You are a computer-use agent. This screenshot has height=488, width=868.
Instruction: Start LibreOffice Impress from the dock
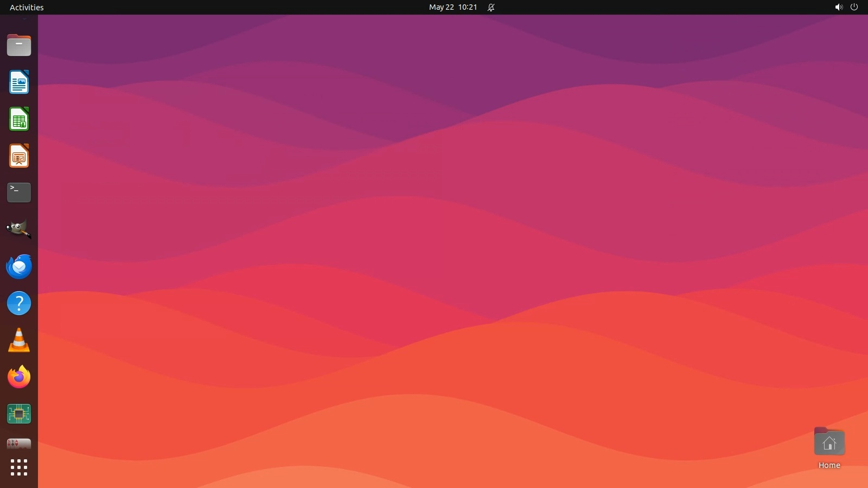(19, 156)
